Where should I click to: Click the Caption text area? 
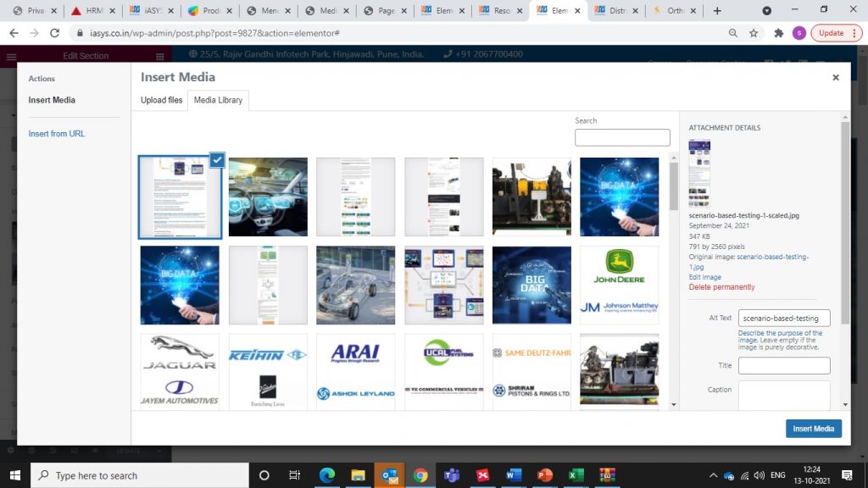[784, 395]
